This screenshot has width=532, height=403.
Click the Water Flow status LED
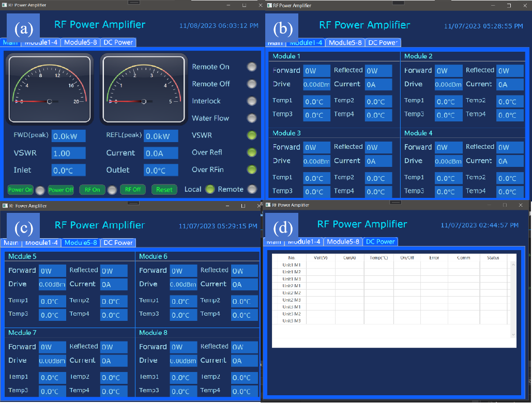252,118
